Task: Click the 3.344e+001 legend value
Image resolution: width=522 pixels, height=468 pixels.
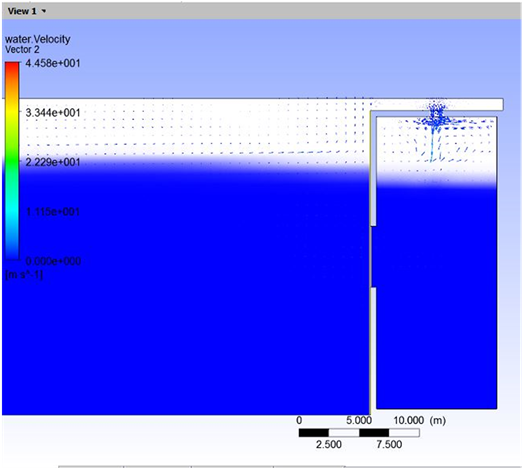Action: point(53,113)
